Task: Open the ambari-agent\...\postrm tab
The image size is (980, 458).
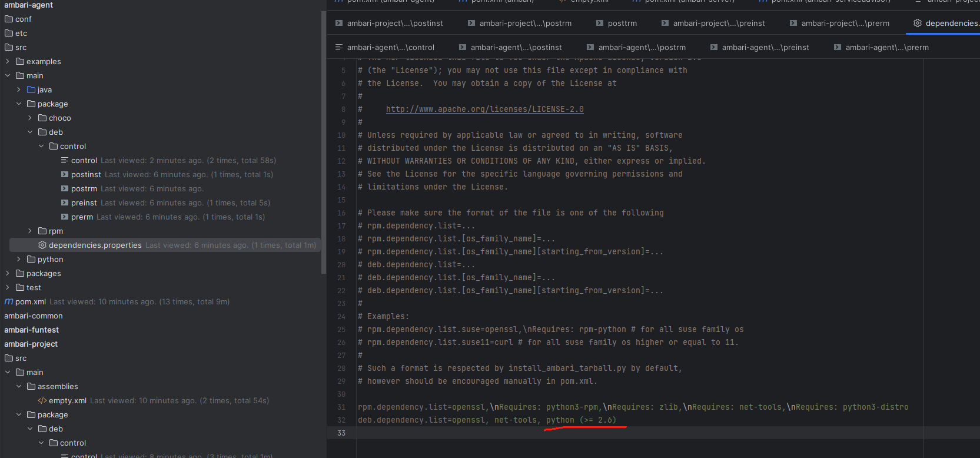Action: pos(636,47)
